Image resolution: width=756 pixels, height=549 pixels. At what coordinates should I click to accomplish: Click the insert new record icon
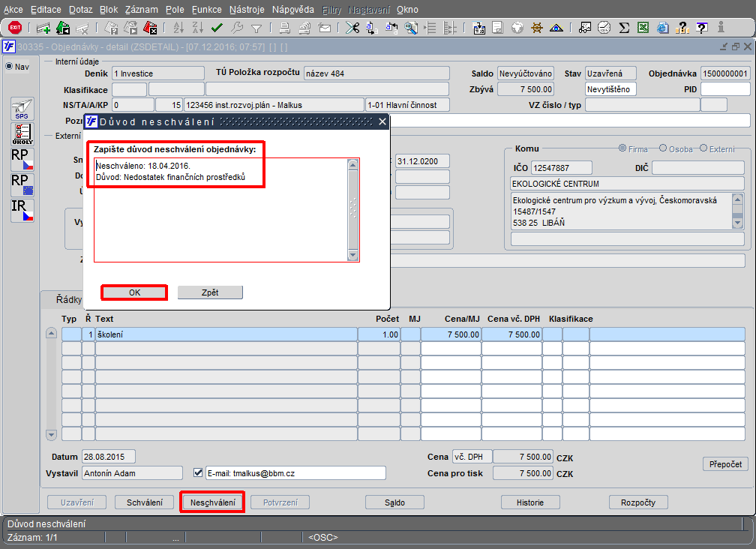pos(43,28)
